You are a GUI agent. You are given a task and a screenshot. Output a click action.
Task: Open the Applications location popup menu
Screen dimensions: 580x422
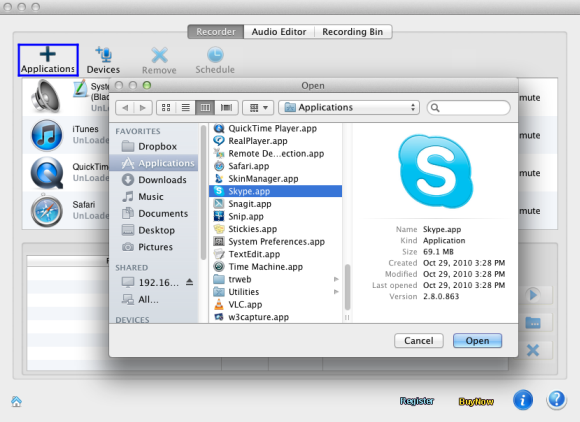pyautogui.click(x=349, y=108)
